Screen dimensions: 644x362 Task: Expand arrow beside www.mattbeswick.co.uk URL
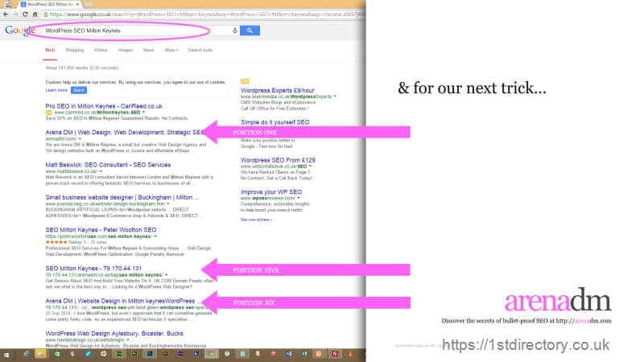[101, 171]
